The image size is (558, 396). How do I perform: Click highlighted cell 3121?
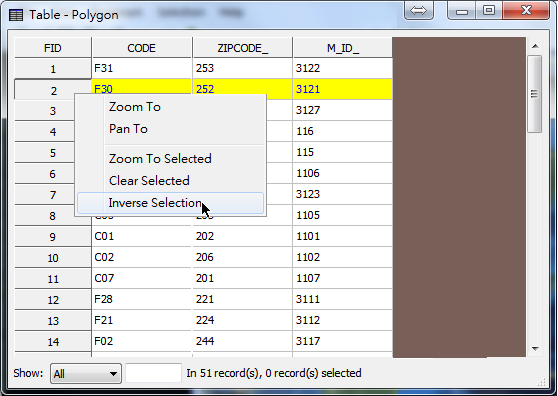coord(343,89)
